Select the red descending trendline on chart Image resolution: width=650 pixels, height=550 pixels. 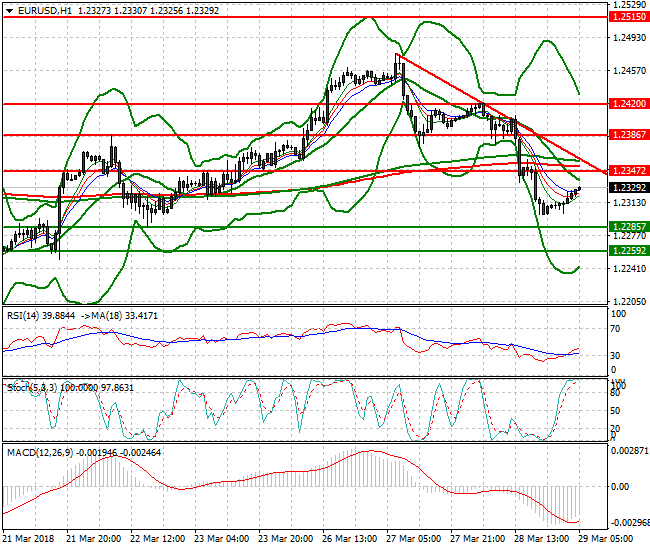tap(502, 113)
